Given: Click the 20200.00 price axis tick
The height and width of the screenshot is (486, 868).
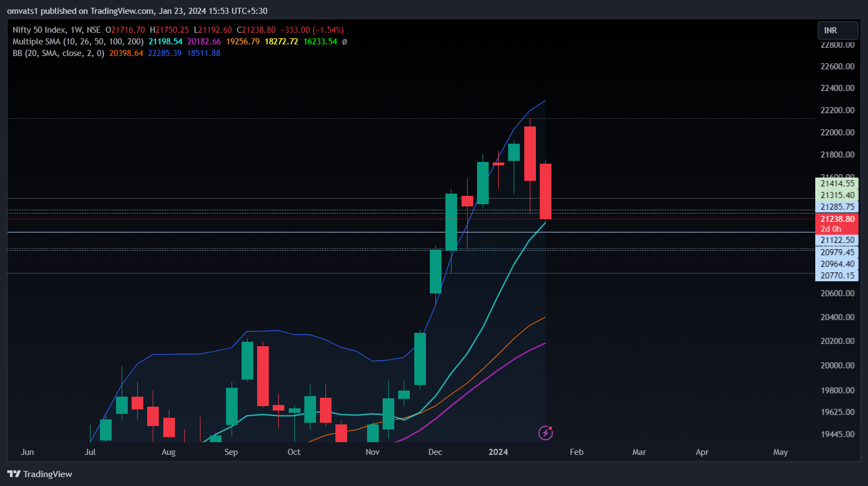Looking at the screenshot, I should [837, 341].
